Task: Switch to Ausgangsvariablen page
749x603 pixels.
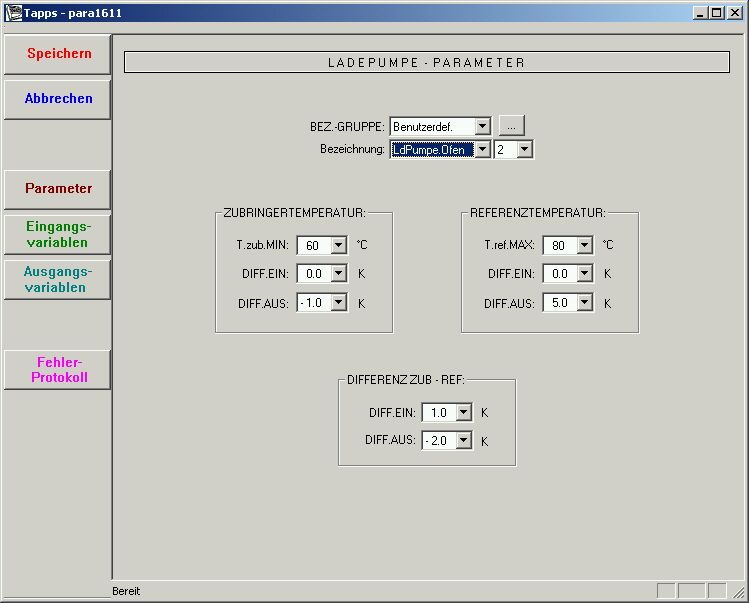Action: pyautogui.click(x=58, y=280)
